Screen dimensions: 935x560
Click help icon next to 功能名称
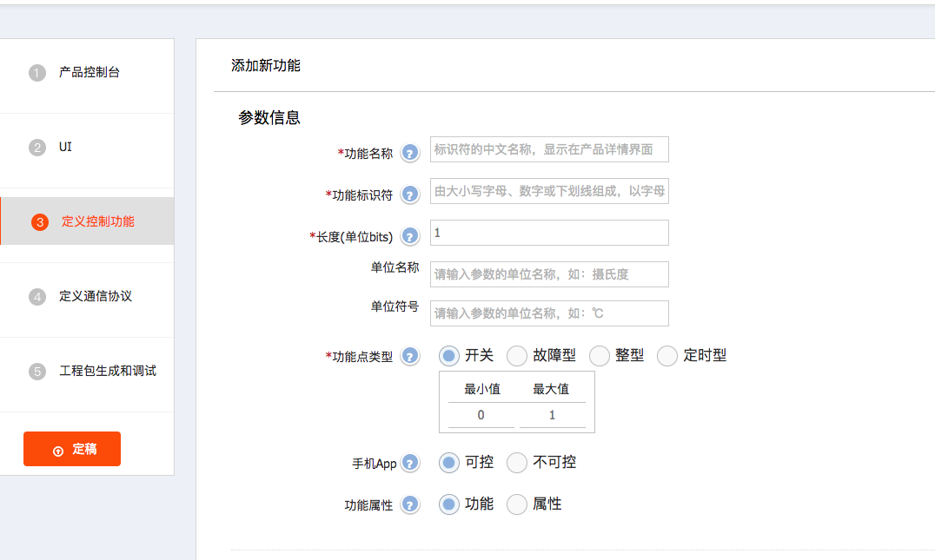(x=409, y=154)
